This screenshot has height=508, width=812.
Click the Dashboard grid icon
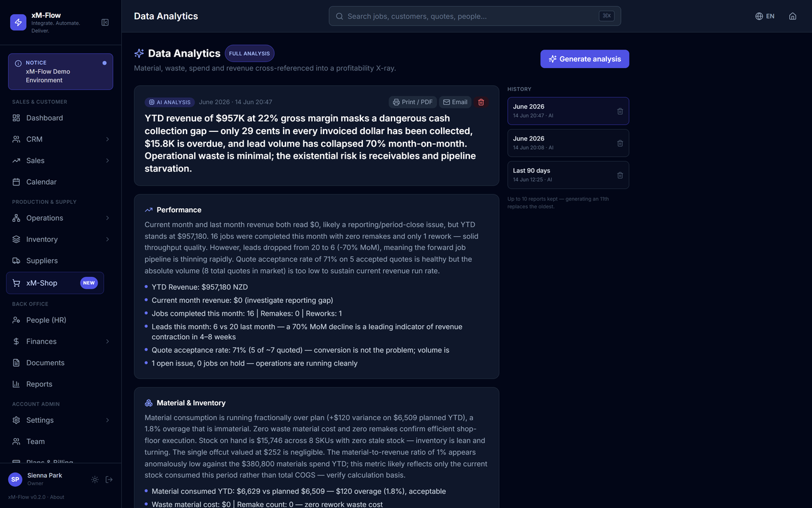[x=16, y=118]
